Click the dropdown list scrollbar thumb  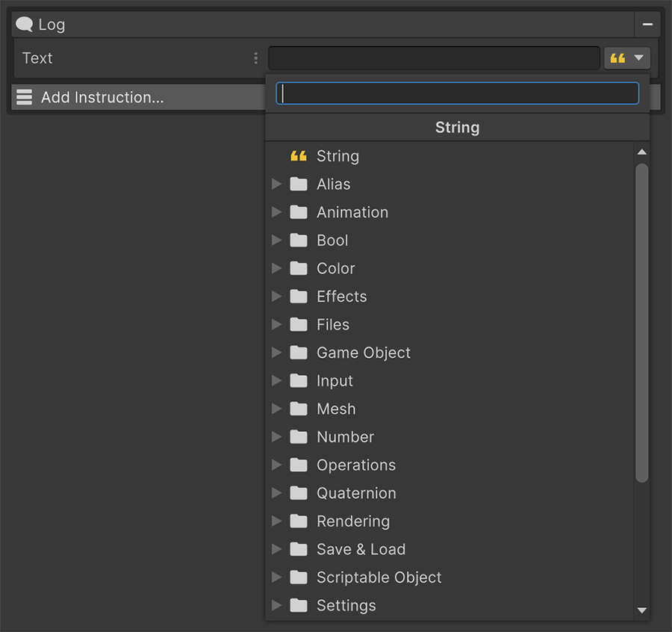(x=641, y=323)
